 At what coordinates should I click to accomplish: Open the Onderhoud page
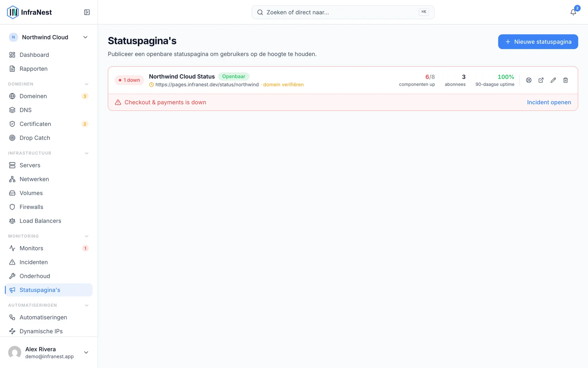[49, 276]
